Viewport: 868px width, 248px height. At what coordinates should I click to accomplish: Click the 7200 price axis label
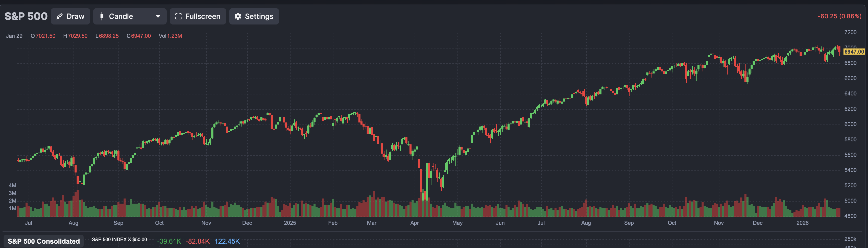(x=850, y=32)
